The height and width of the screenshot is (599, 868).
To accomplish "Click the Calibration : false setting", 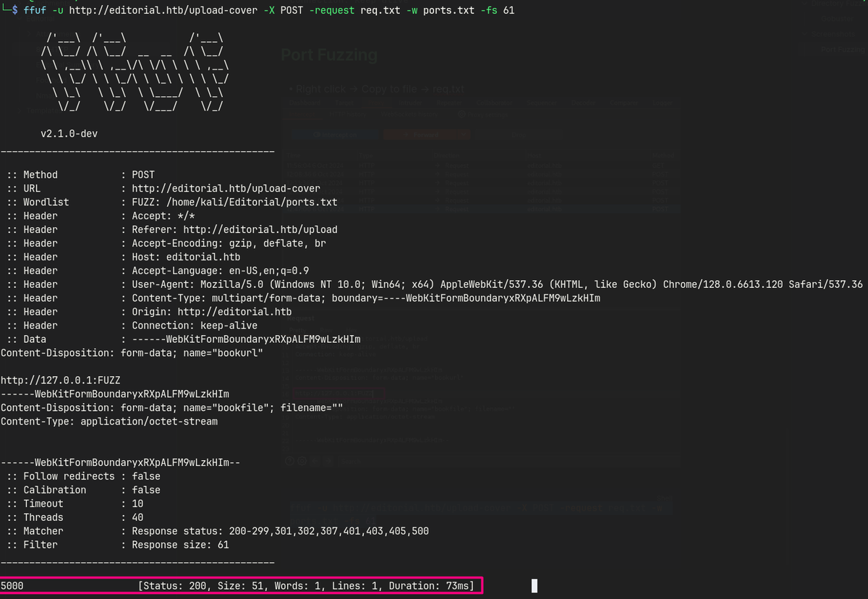I will tap(83, 491).
